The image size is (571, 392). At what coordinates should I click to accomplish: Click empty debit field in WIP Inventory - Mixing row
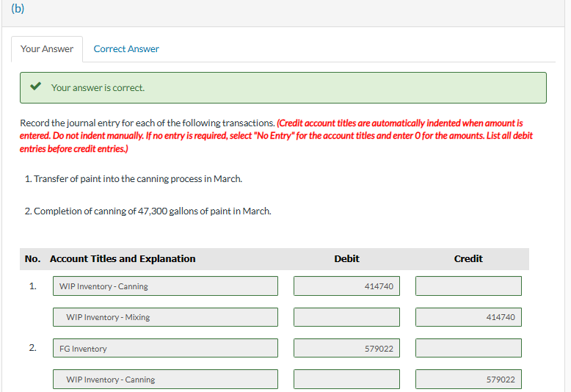click(346, 317)
